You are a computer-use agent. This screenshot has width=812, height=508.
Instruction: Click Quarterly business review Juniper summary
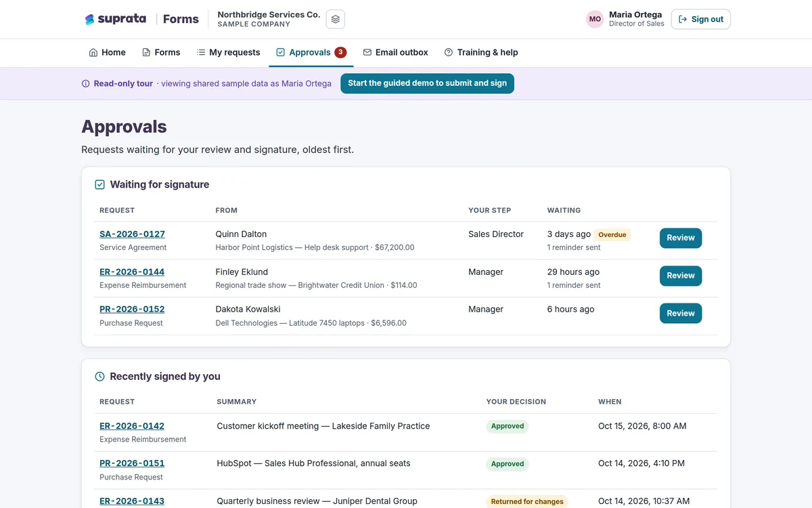(x=317, y=501)
